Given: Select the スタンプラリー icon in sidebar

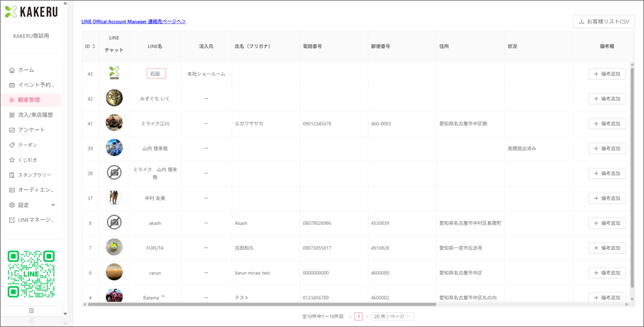Looking at the screenshot, I should [12, 175].
